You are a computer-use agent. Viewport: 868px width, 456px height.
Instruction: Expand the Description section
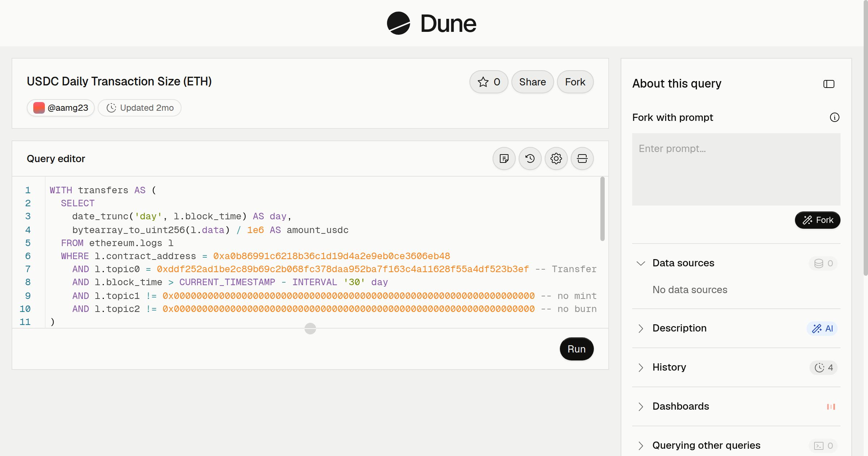click(x=641, y=328)
